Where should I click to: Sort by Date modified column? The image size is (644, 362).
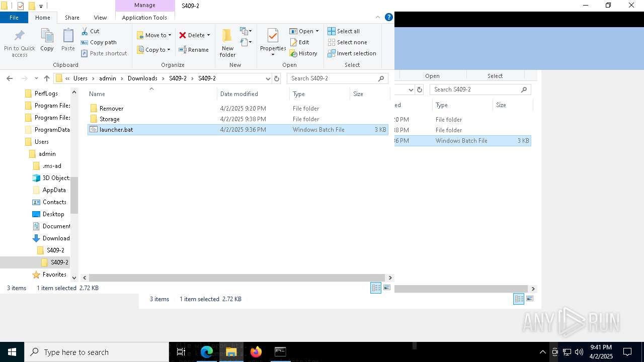pyautogui.click(x=239, y=94)
